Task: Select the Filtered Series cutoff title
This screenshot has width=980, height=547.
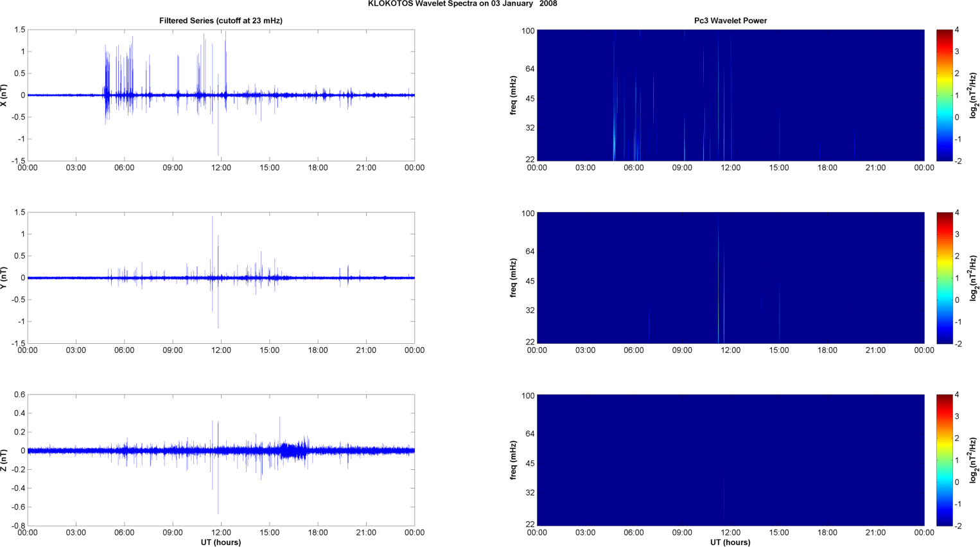Action: coord(220,21)
